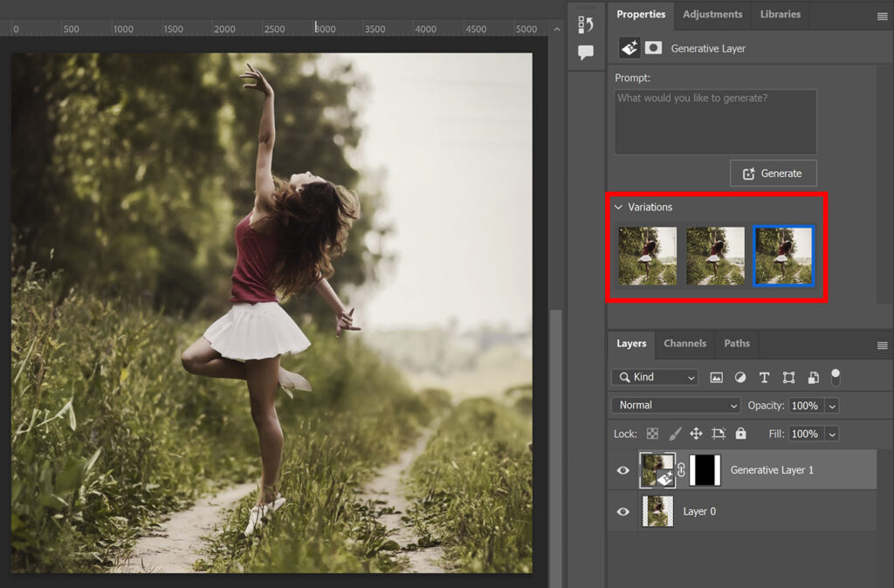Click the Layer 0 name
This screenshot has height=588, width=894.
pos(699,511)
